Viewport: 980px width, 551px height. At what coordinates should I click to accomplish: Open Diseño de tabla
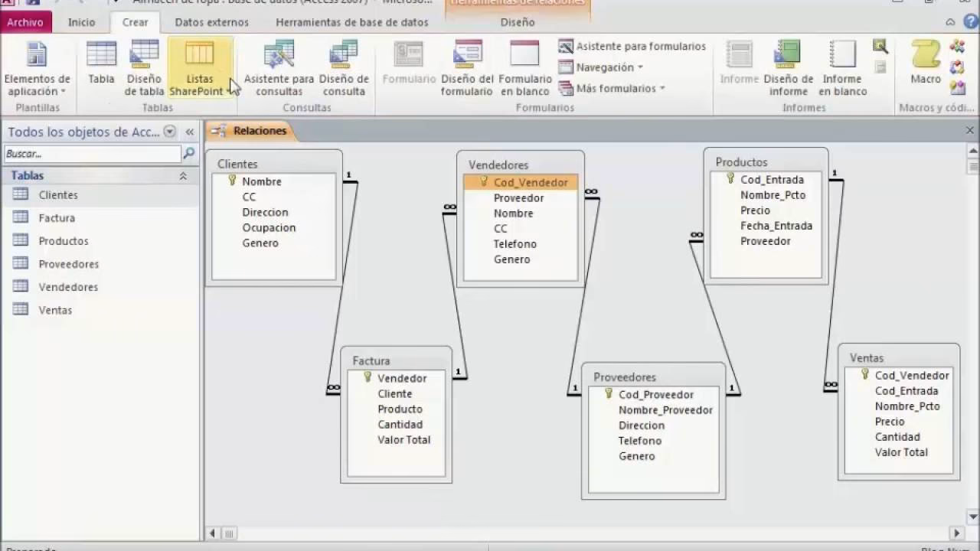pos(144,69)
